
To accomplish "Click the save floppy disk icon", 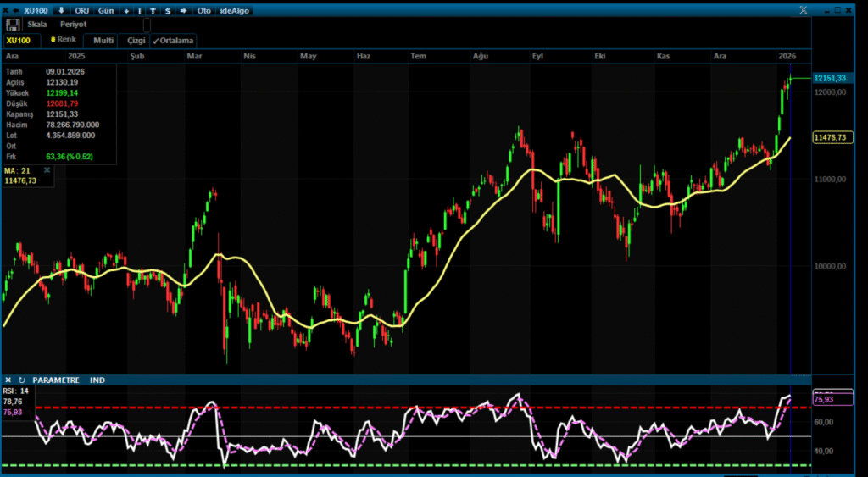I will click(x=13, y=25).
